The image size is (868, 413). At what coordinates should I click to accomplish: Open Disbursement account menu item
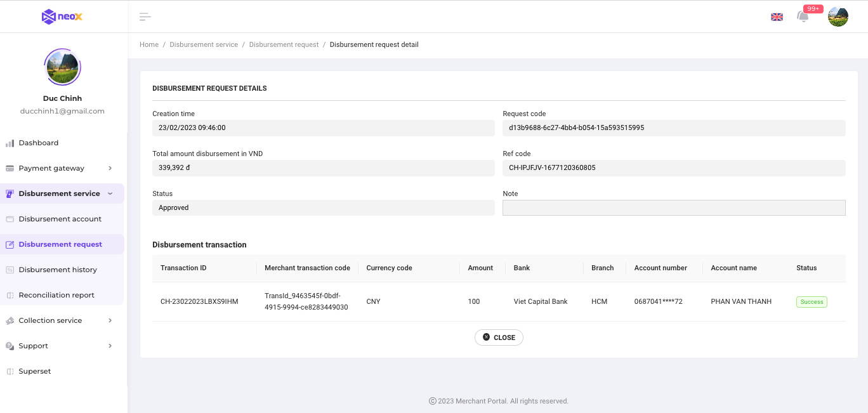point(60,219)
